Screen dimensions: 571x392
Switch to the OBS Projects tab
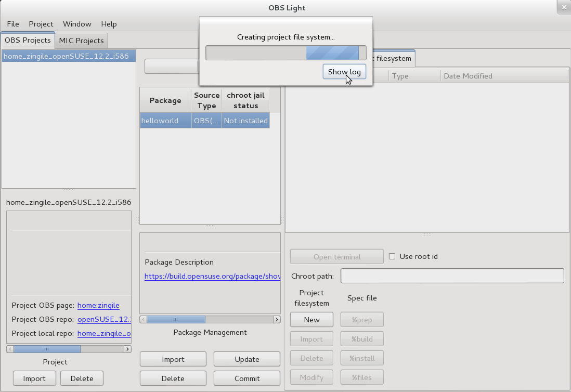click(x=28, y=41)
